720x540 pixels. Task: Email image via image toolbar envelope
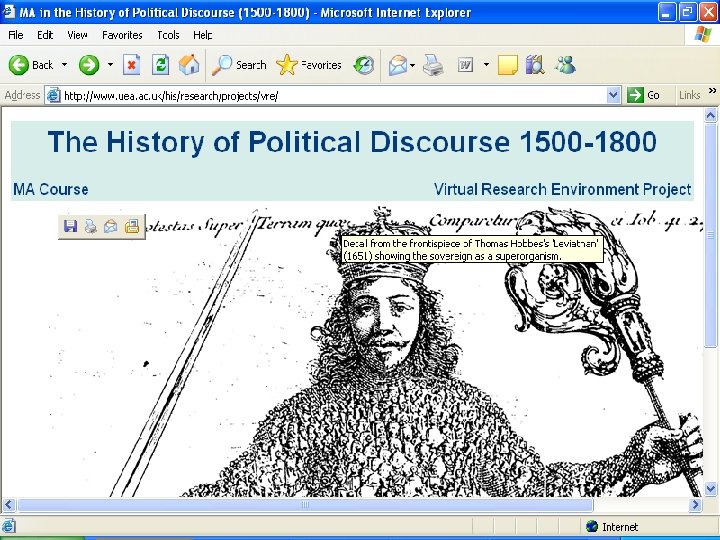[111, 226]
